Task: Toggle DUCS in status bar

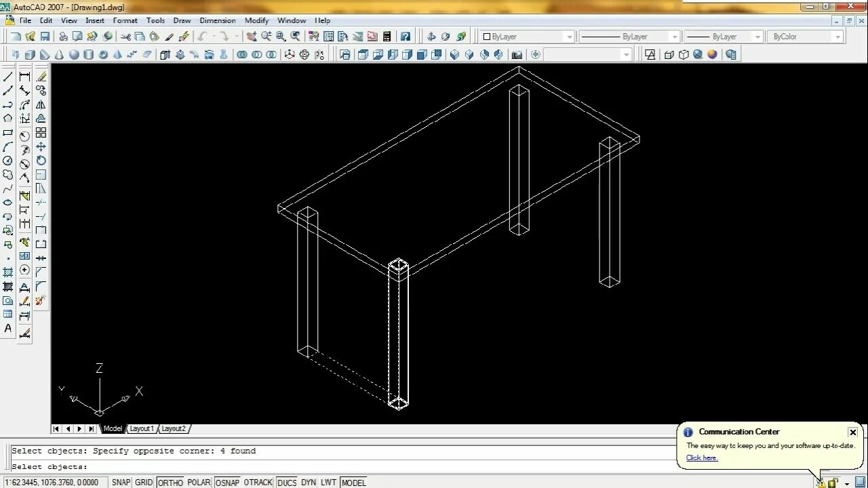Action: point(287,482)
